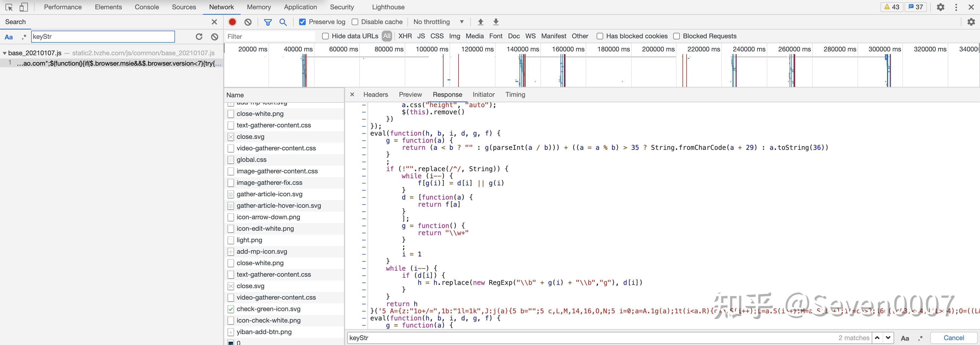Select the inspect element cursor tool
Screen dimensions: 980x345
tap(9, 7)
